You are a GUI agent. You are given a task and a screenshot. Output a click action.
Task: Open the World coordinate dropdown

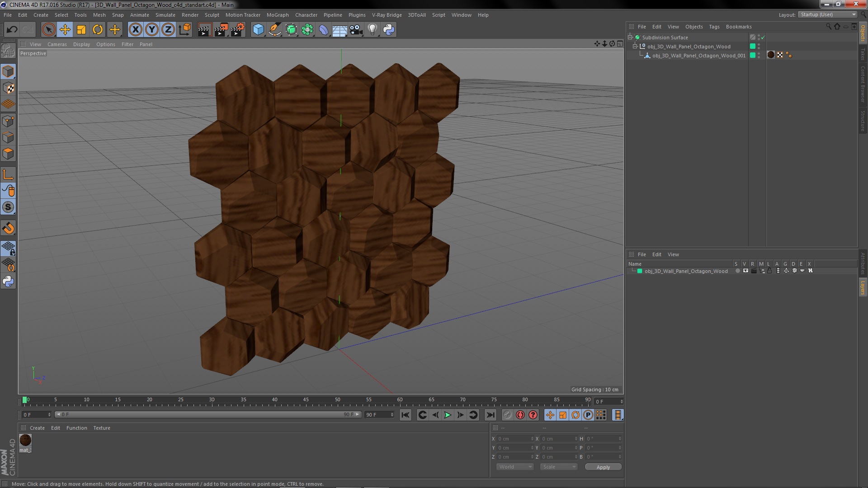coord(515,467)
